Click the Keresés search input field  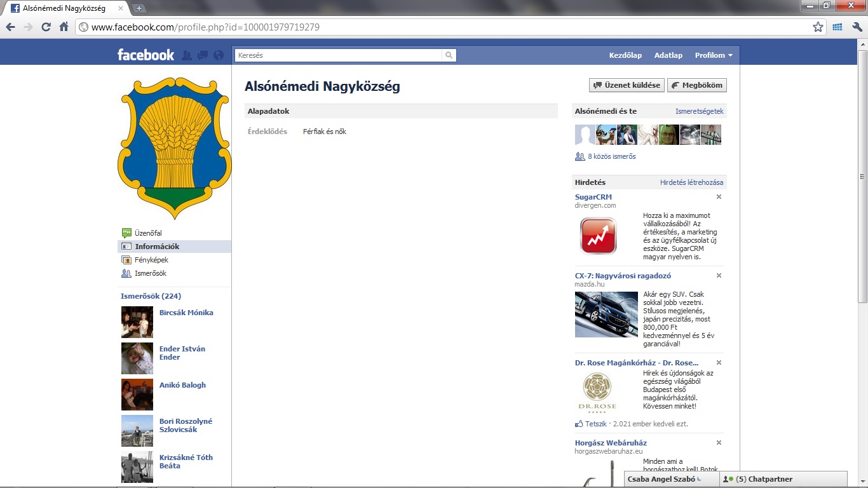(338, 55)
